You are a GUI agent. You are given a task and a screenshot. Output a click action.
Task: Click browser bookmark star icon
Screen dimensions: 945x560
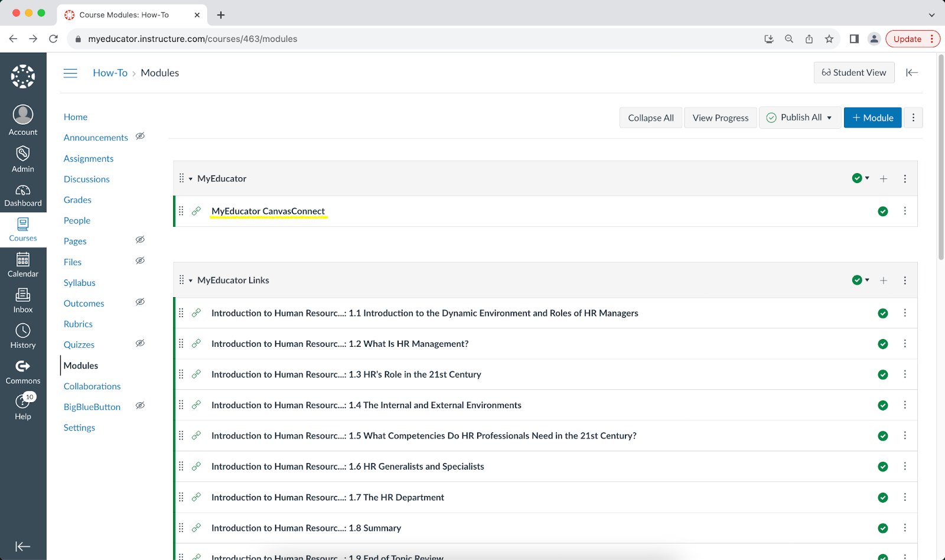tap(829, 39)
